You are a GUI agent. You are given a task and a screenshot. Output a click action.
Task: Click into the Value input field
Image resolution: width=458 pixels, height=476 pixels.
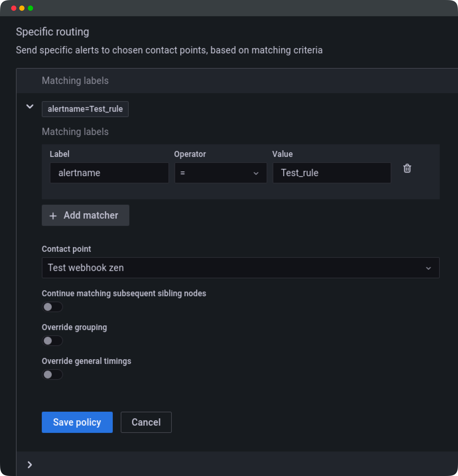(332, 173)
